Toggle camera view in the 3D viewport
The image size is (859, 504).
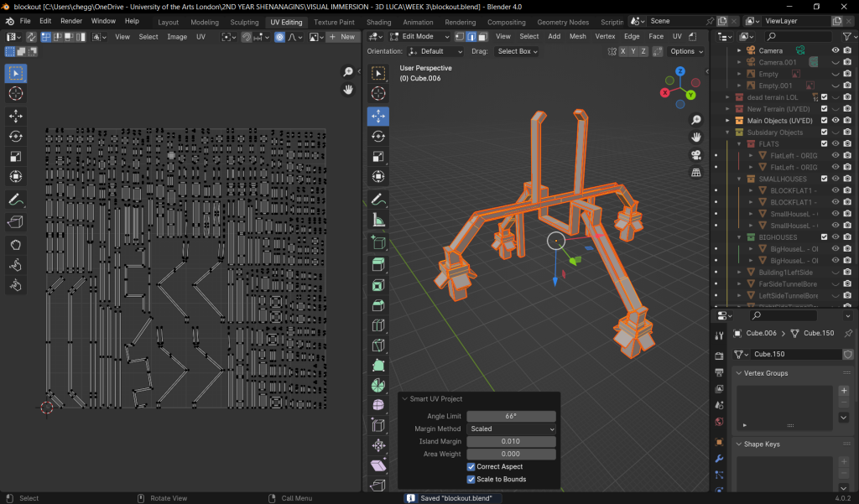click(x=695, y=155)
